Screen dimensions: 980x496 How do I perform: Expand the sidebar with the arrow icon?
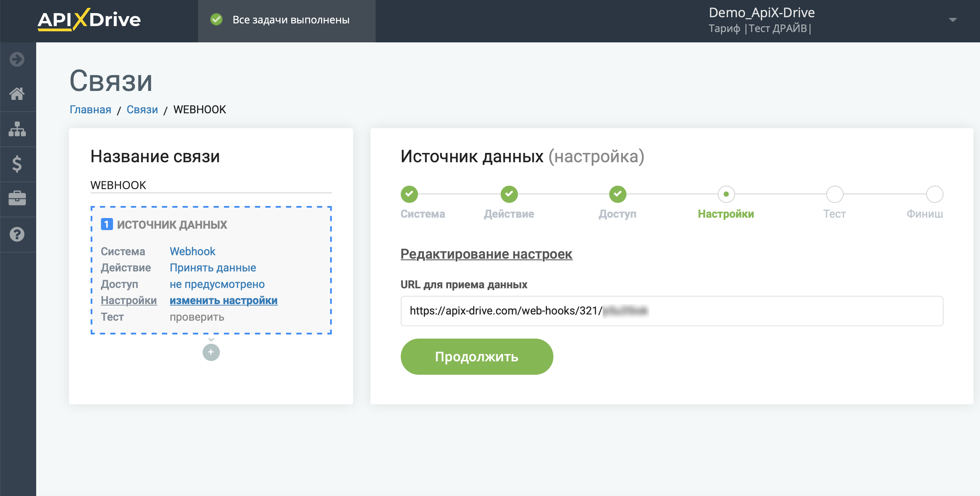[x=17, y=59]
